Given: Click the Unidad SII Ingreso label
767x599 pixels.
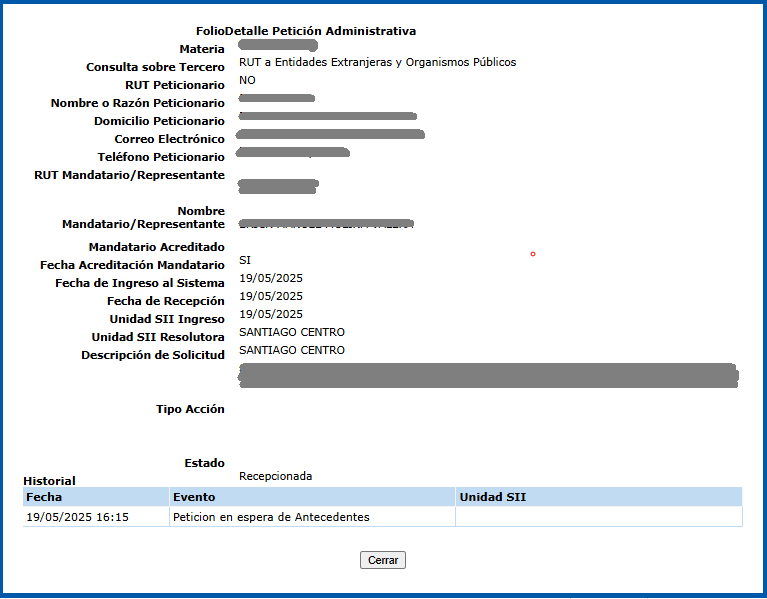Looking at the screenshot, I should (x=167, y=319).
